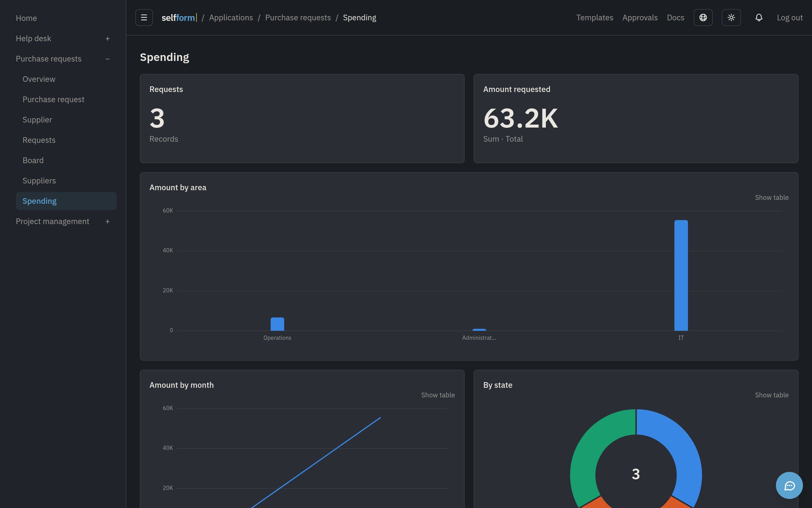Show table for Amount by month

[438, 395]
